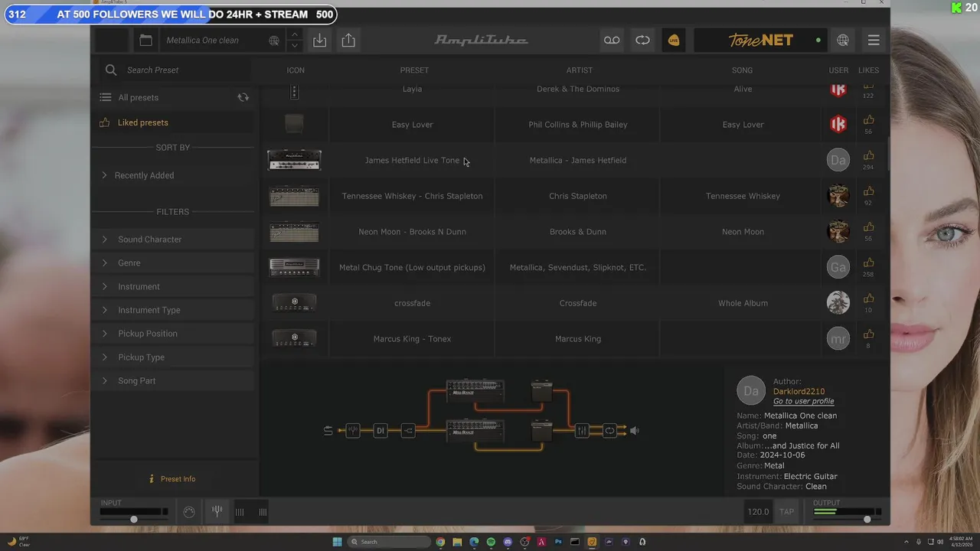Step to the next preset with down arrow

pyautogui.click(x=294, y=46)
